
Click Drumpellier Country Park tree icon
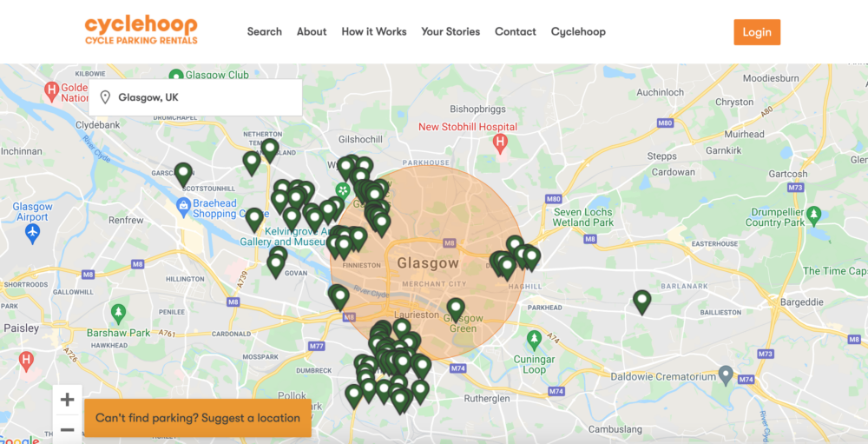813,215
